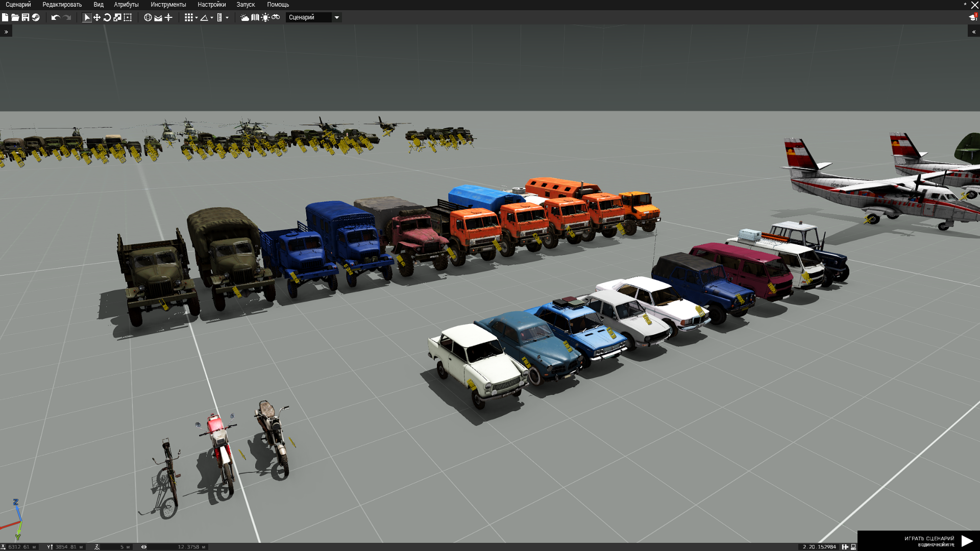Image resolution: width=980 pixels, height=551 pixels.
Task: Click version number 2.20.152984
Action: pos(819,547)
